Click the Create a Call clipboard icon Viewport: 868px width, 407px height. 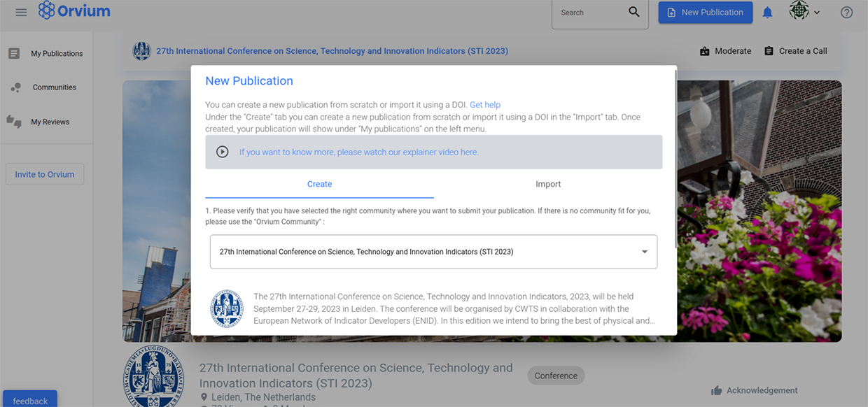(x=769, y=51)
